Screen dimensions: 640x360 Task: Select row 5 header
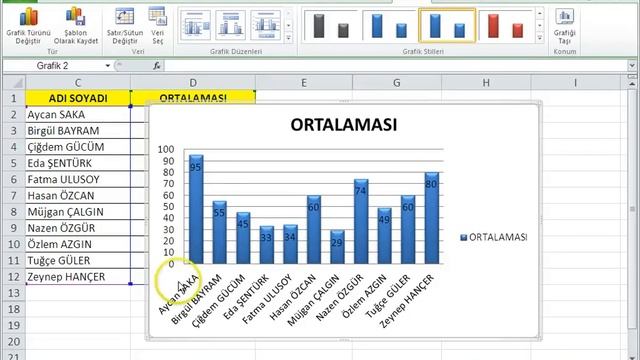point(14,163)
